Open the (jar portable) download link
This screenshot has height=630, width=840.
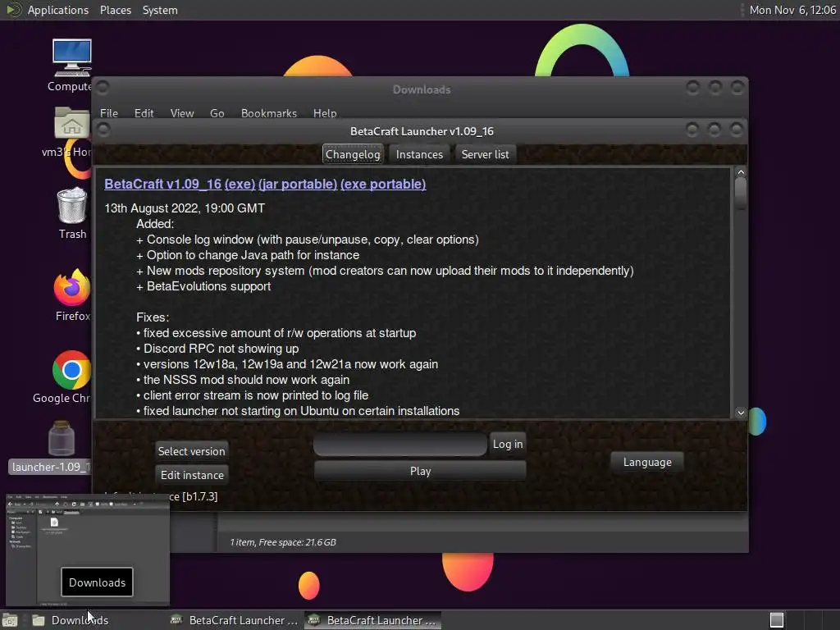point(298,184)
